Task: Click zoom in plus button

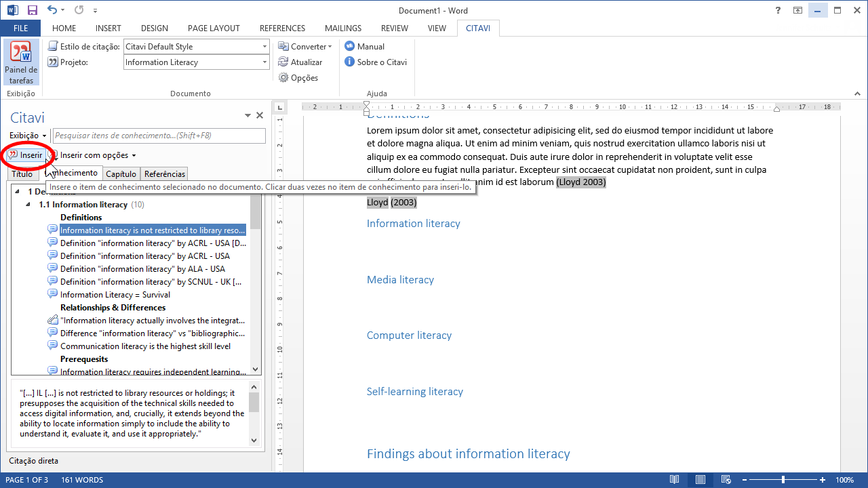Action: click(x=823, y=480)
